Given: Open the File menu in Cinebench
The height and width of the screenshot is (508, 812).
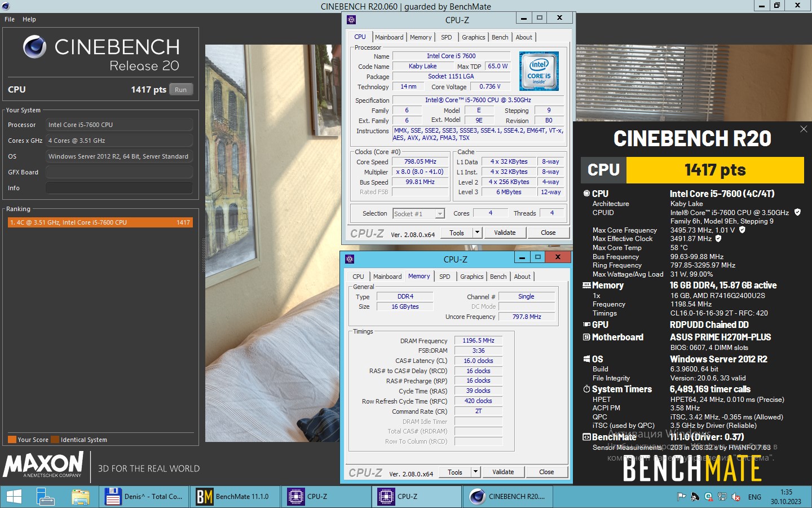Looking at the screenshot, I should 10,19.
